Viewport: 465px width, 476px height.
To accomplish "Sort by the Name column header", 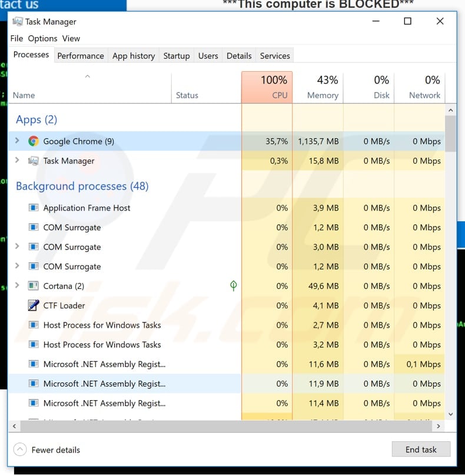I will (90, 88).
